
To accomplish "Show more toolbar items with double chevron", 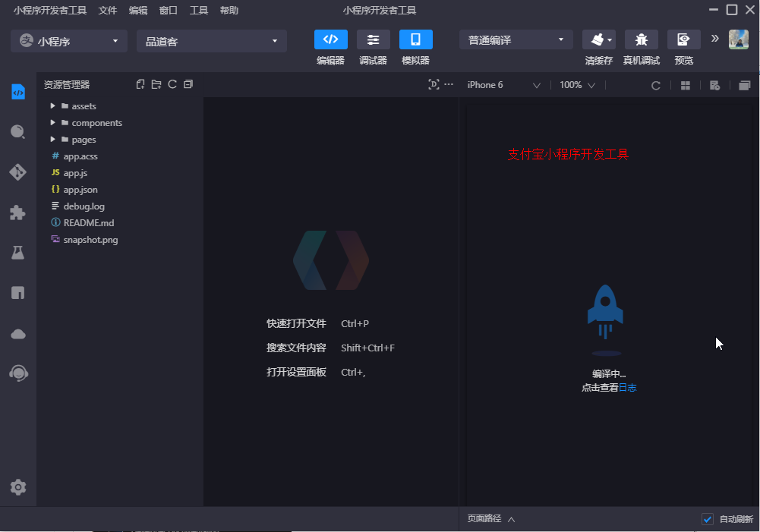I will 715,38.
